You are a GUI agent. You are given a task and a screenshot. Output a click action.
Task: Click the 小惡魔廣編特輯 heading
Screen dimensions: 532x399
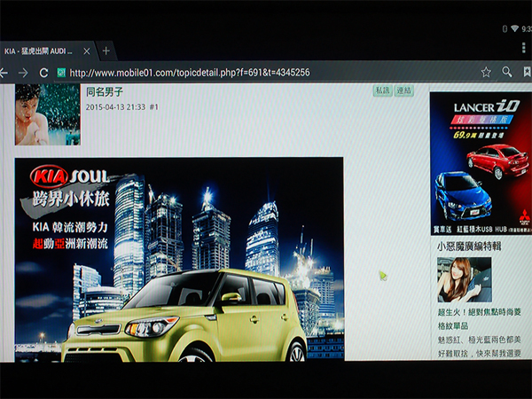tap(469, 246)
